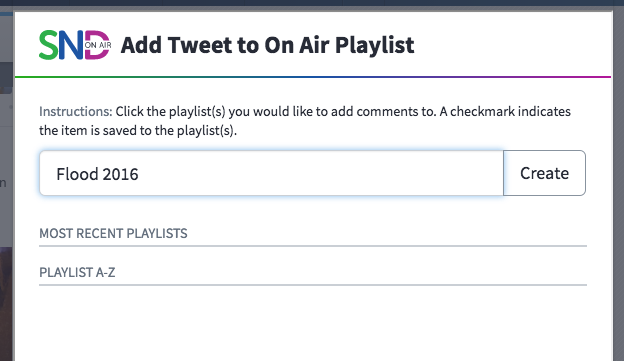Click the small ON AIR logo text

(x=98, y=45)
